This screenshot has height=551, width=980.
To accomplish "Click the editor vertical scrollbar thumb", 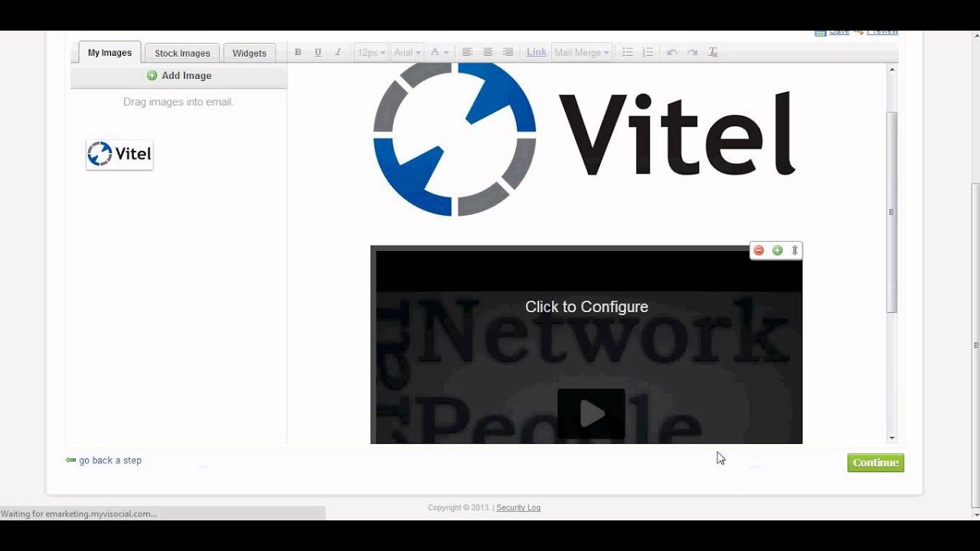I will pyautogui.click(x=892, y=212).
